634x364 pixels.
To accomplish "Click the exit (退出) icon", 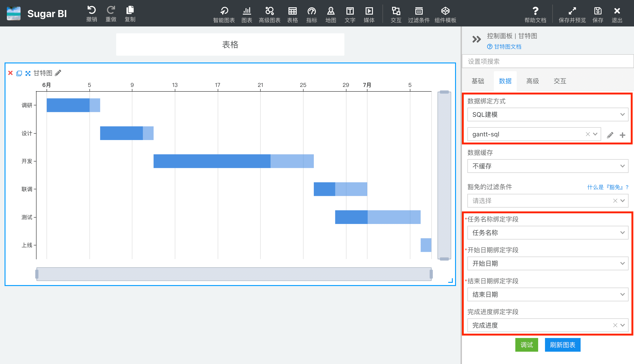I will pos(617,11).
